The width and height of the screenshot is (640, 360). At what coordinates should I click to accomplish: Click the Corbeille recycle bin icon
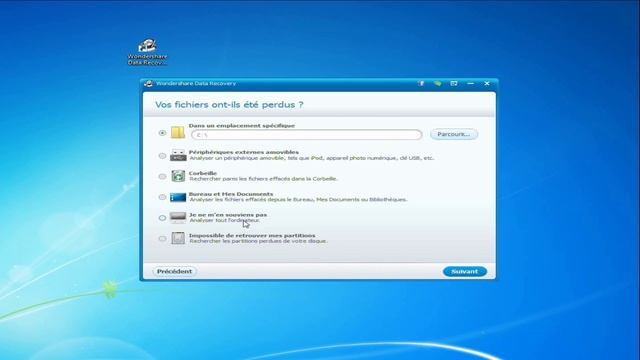(x=178, y=176)
